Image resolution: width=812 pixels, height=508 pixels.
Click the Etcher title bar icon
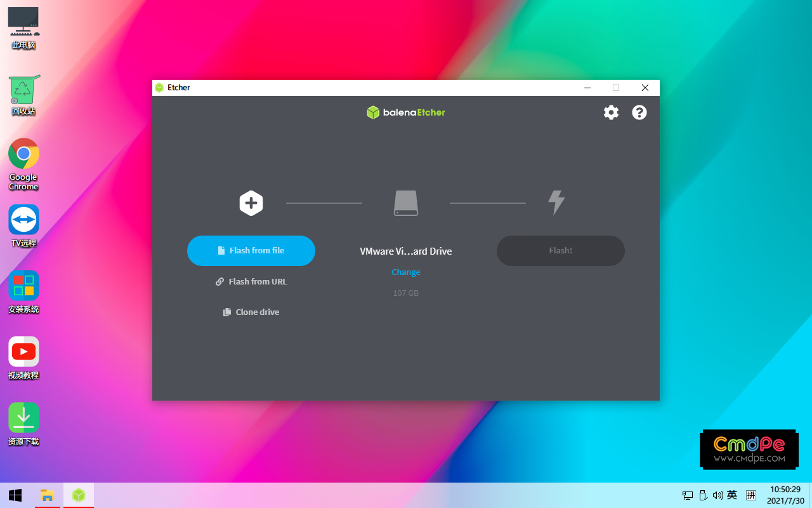[x=159, y=88]
